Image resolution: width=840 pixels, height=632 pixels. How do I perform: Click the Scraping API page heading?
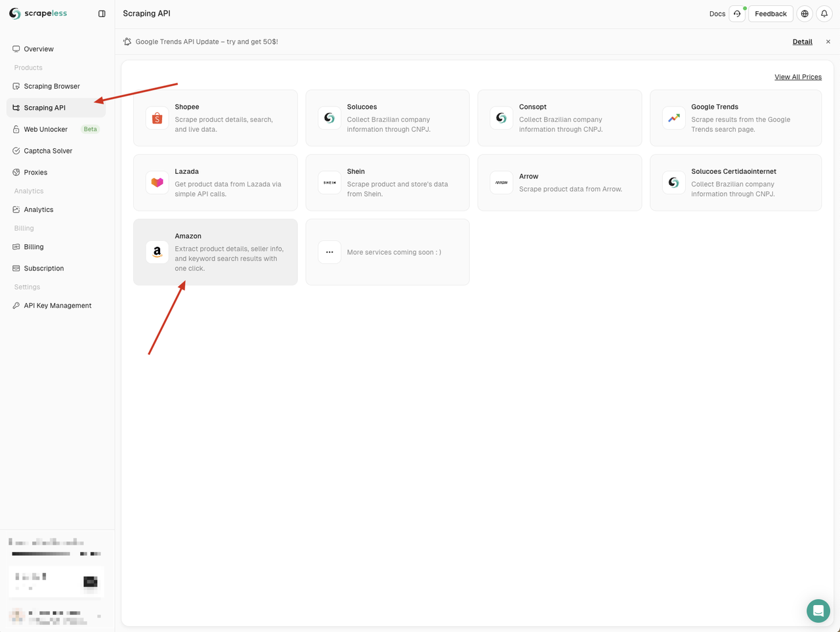(x=146, y=14)
